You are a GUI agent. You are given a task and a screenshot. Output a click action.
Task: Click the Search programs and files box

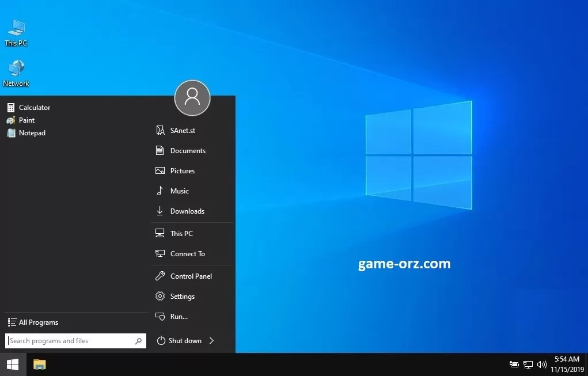coord(69,341)
